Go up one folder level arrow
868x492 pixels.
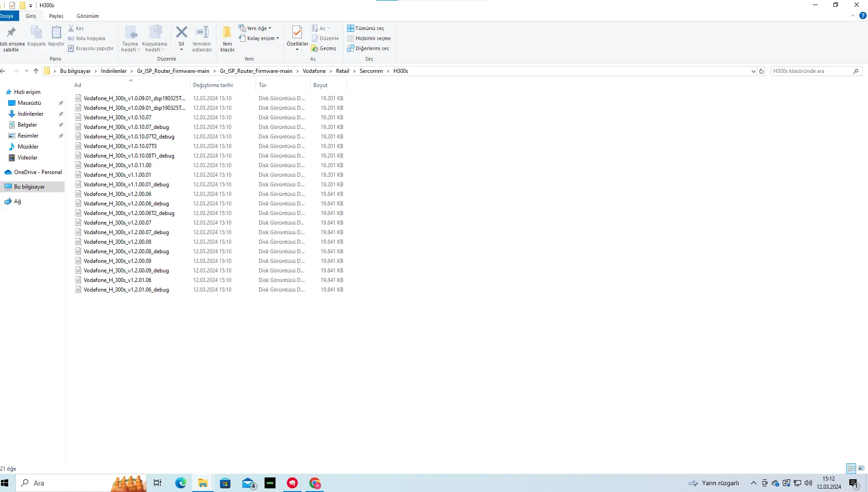[x=36, y=71]
